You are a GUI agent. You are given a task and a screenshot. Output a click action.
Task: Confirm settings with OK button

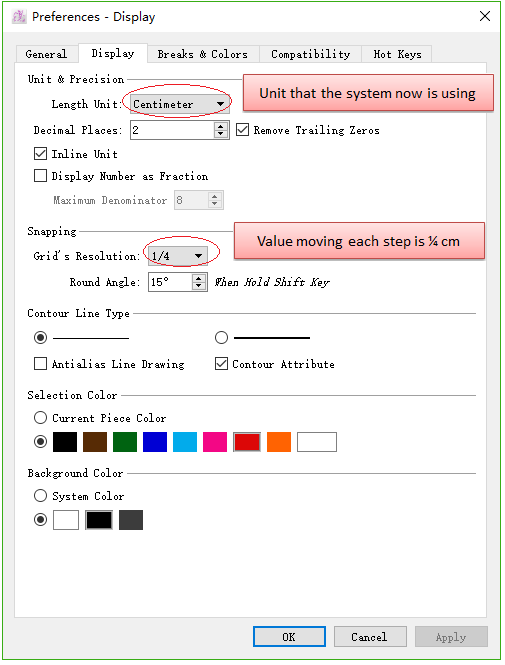289,637
